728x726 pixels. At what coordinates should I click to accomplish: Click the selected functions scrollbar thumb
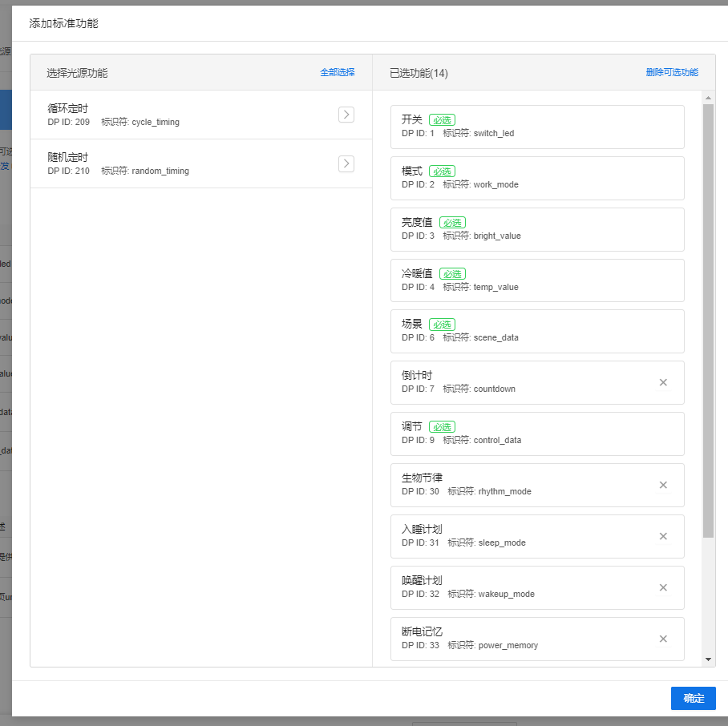click(708, 321)
